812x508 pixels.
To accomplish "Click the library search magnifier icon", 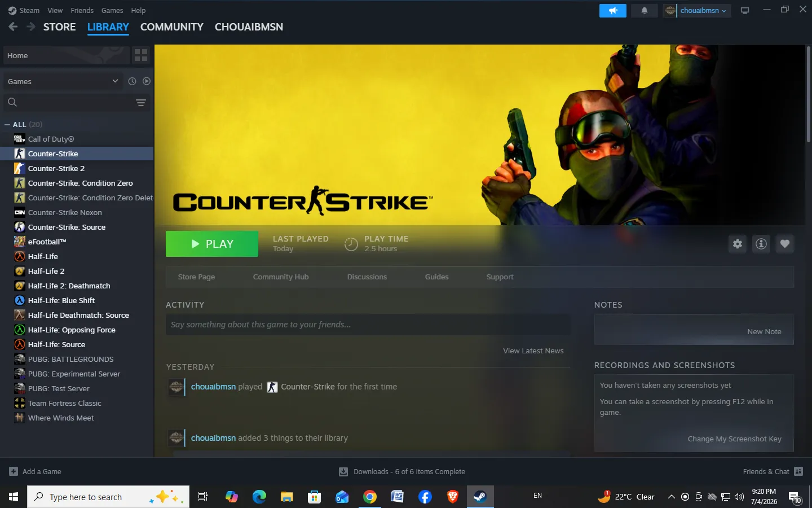I will (12, 102).
